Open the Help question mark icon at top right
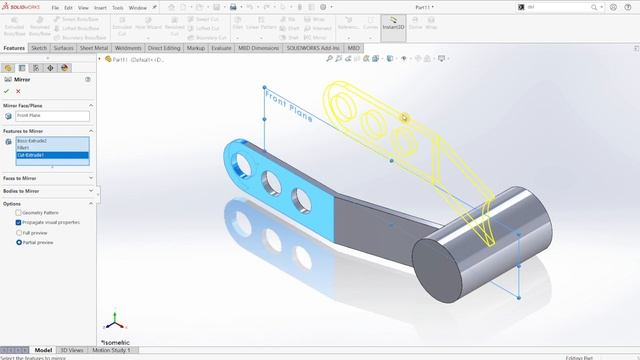The height and width of the screenshot is (360, 640). tap(628, 7)
